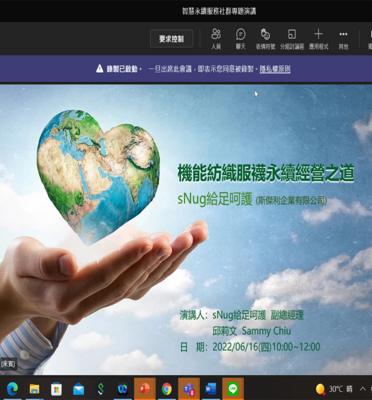372x400 pixels.
Task: Open the 人員 participants panel
Action: coord(216,39)
